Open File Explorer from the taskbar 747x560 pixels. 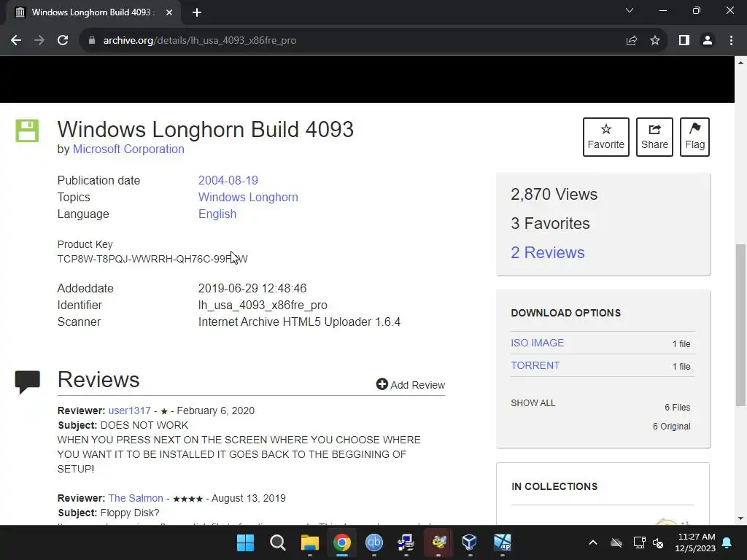point(309,542)
